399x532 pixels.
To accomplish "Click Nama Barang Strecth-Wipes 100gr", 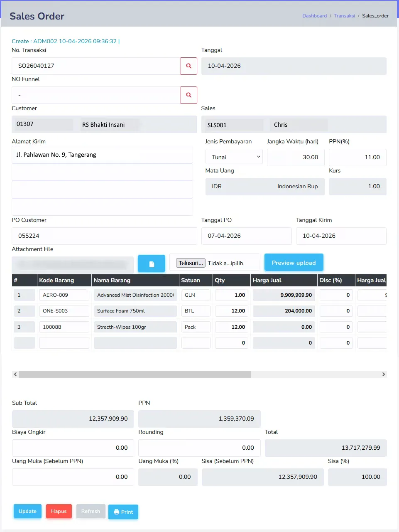I will pos(135,327).
